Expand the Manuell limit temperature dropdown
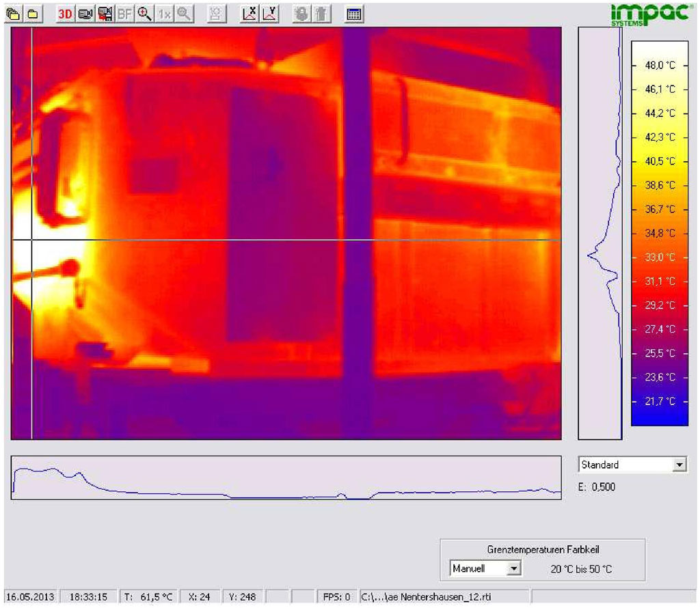Screen dimensions: 700x608 (x=485, y=568)
